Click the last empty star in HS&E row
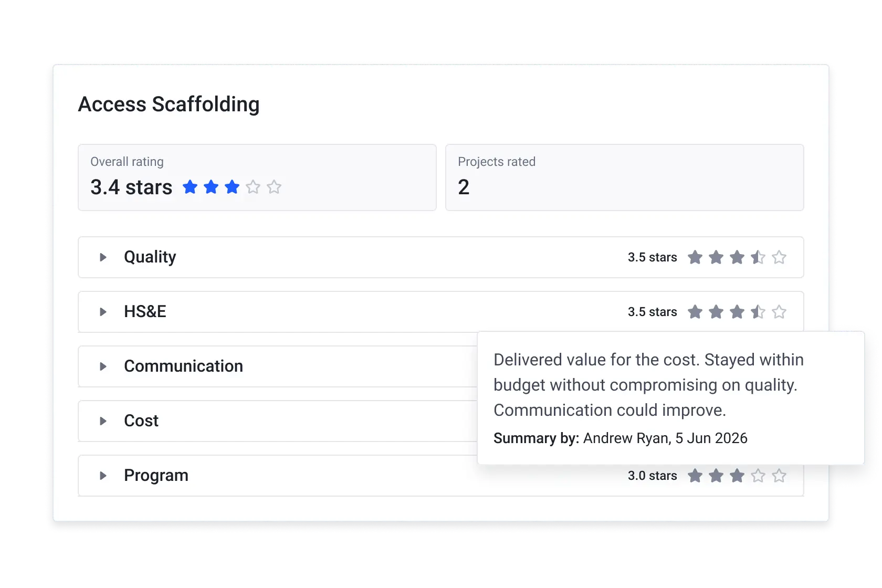Screen dimensions: 882x588 [x=779, y=312]
